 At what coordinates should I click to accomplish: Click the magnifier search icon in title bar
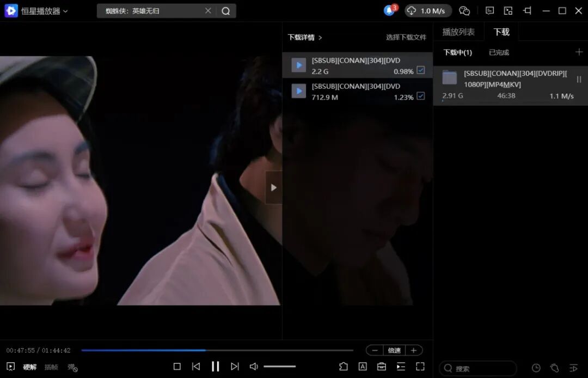pos(226,11)
